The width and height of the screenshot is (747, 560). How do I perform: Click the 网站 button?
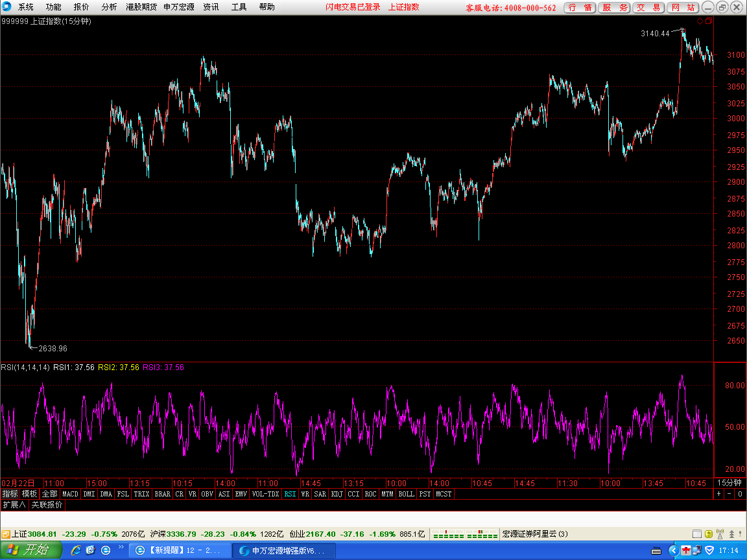click(x=683, y=8)
